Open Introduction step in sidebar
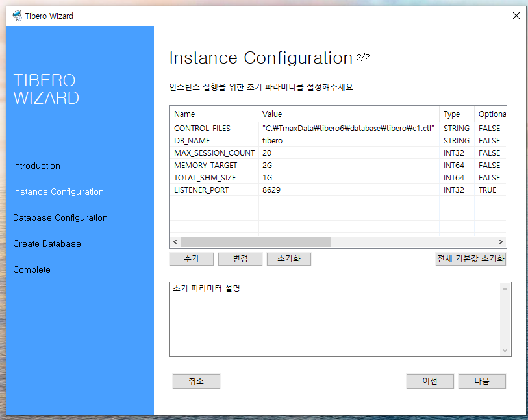Viewport: 528px width, 420px height. click(x=36, y=166)
